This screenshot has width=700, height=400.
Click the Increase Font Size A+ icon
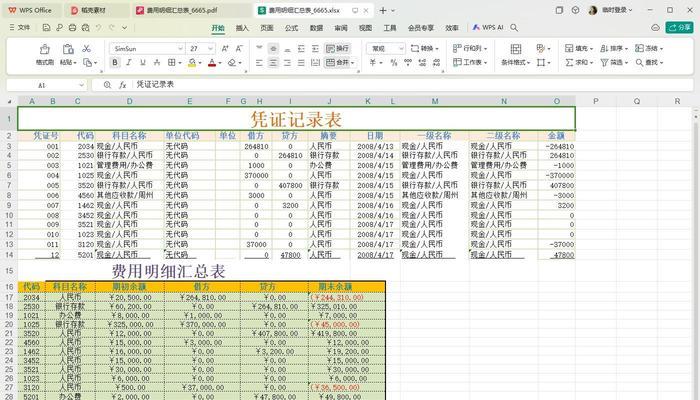[225, 48]
